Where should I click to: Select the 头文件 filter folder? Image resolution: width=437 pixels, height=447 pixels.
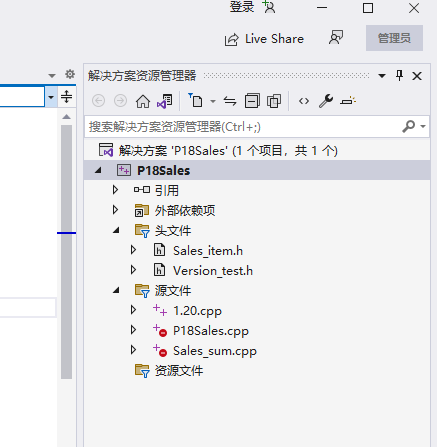[x=173, y=230]
